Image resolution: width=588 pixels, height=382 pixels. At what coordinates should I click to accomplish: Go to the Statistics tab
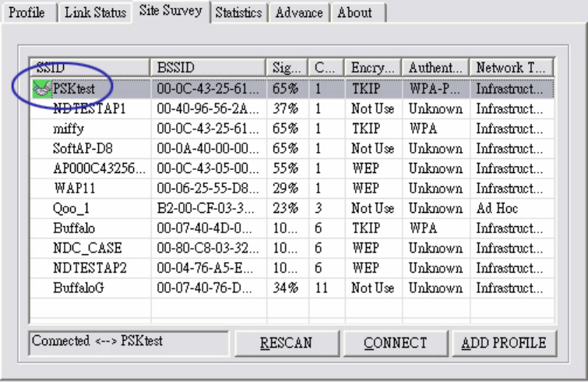[238, 12]
